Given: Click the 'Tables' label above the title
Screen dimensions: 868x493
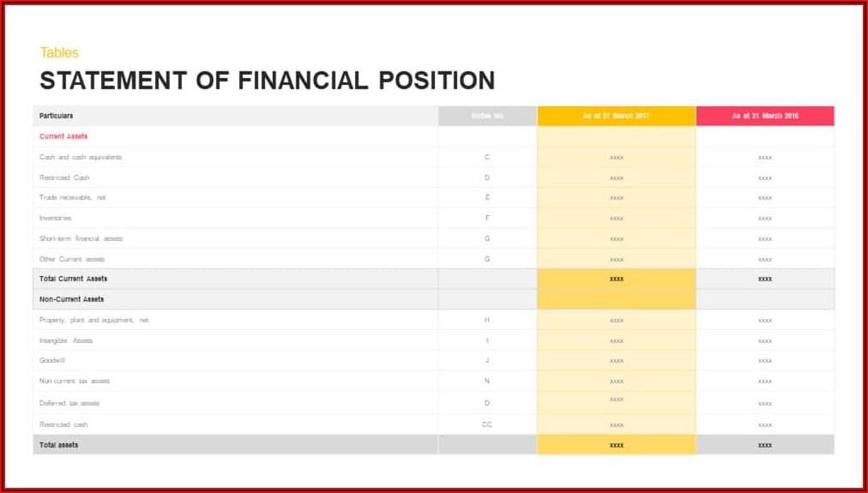Looking at the screenshot, I should [x=59, y=53].
